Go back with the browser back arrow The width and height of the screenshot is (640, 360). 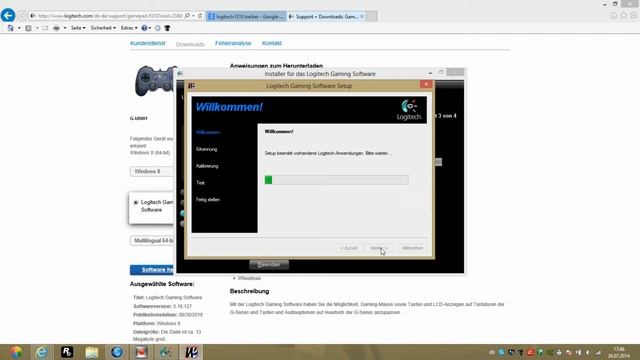pos(8,16)
